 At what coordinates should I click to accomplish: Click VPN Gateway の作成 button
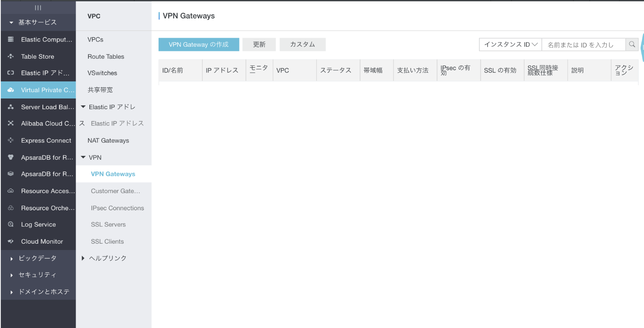(x=199, y=45)
